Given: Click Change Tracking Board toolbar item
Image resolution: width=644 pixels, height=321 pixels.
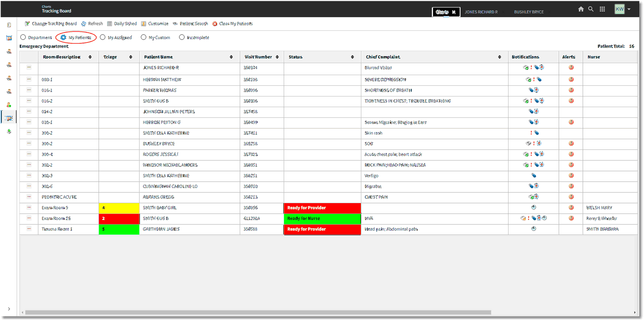Looking at the screenshot, I should (51, 24).
